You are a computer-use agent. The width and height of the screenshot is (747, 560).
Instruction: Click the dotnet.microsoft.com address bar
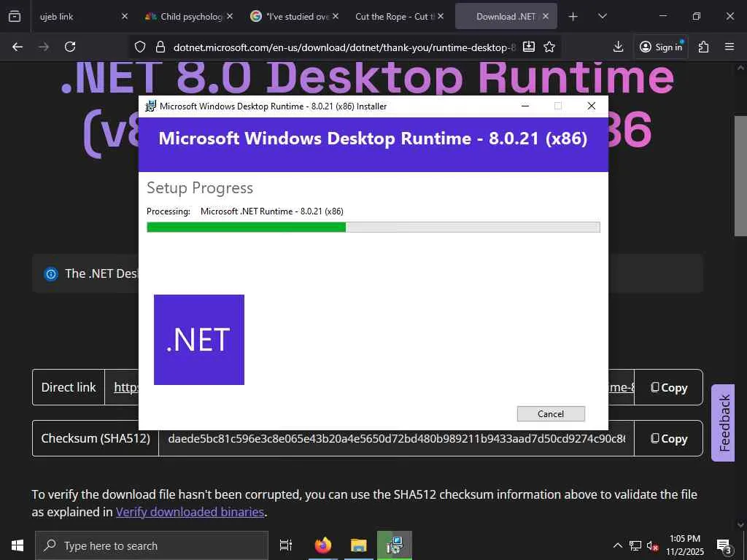(344, 47)
